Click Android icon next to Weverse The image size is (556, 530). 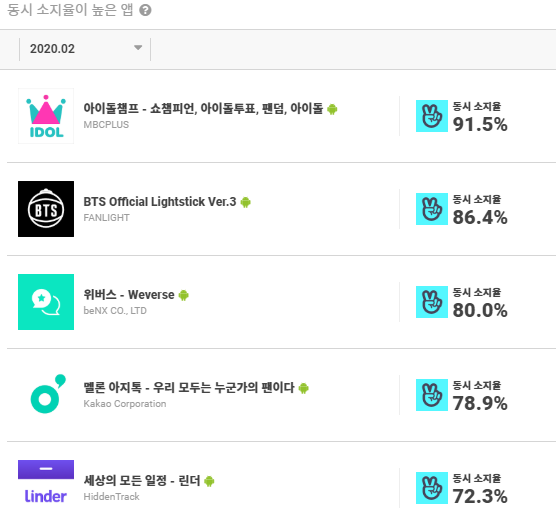(x=184, y=295)
